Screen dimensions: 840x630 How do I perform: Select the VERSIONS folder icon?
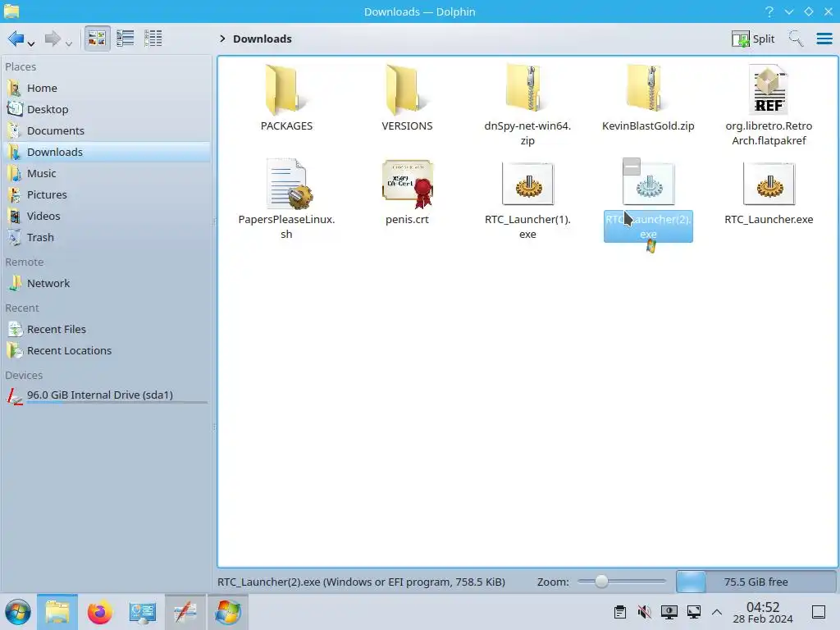coord(407,89)
